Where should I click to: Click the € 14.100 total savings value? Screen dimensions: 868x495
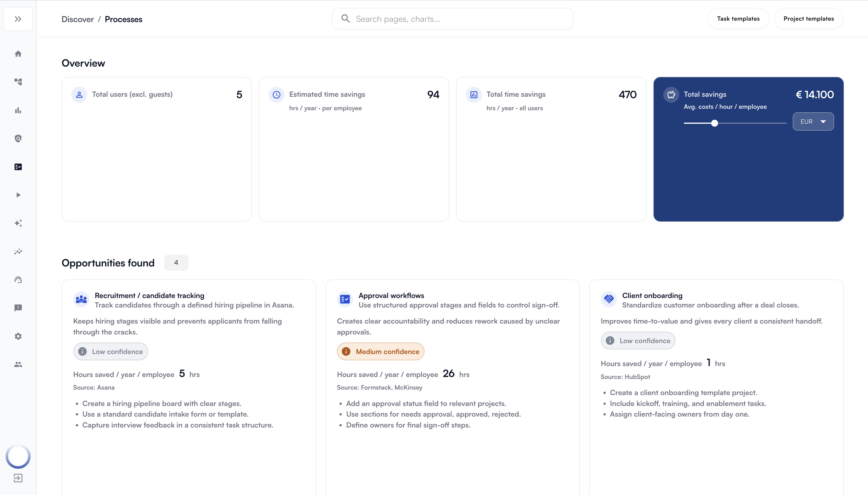(x=815, y=94)
